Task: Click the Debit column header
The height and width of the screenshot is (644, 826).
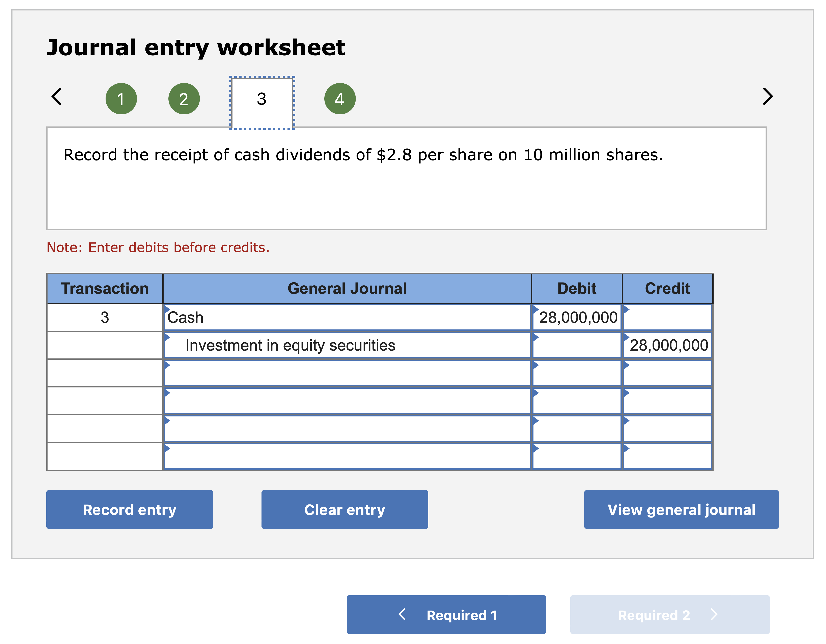Action: [x=577, y=288]
